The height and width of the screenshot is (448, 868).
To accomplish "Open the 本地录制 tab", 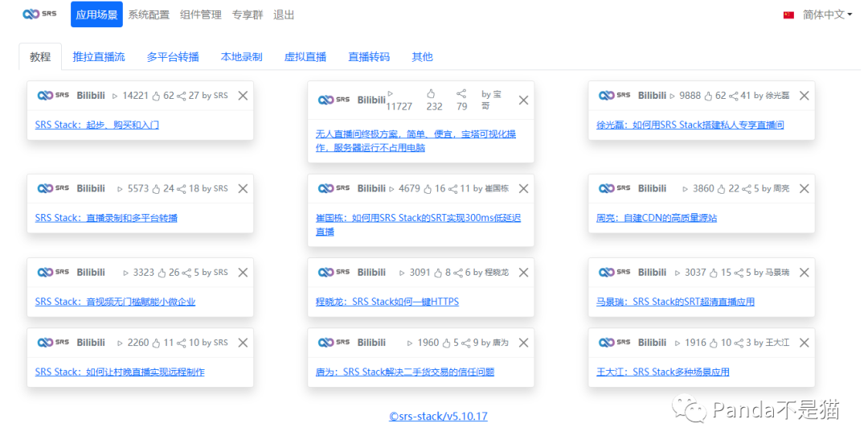I will [241, 56].
